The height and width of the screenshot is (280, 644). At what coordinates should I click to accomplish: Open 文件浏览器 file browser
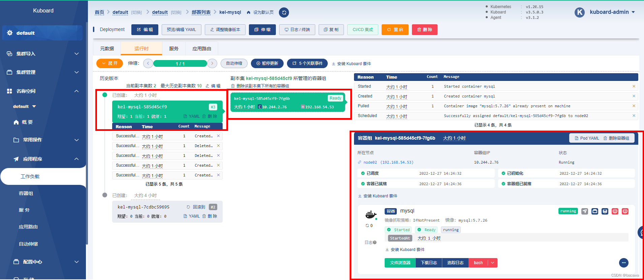click(400, 263)
